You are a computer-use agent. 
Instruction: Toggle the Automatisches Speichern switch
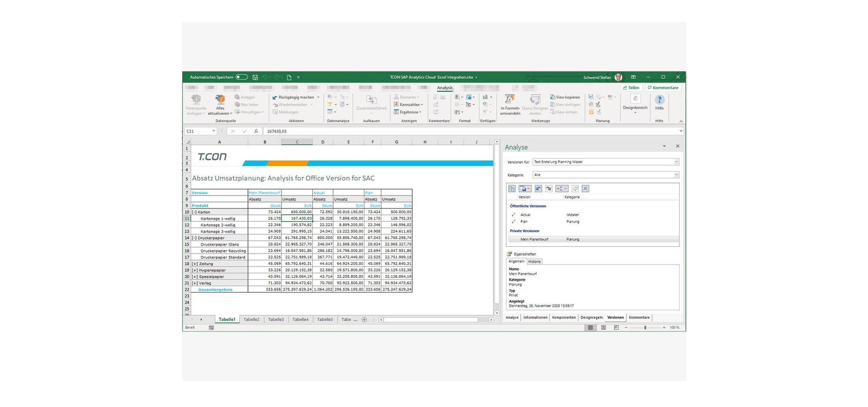pos(242,77)
